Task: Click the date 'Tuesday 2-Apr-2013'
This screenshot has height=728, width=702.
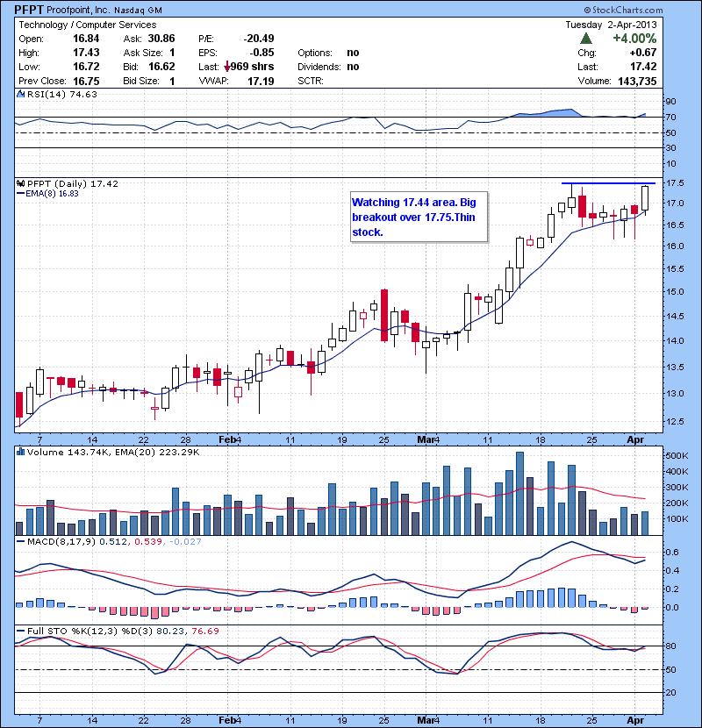Action: click(611, 25)
